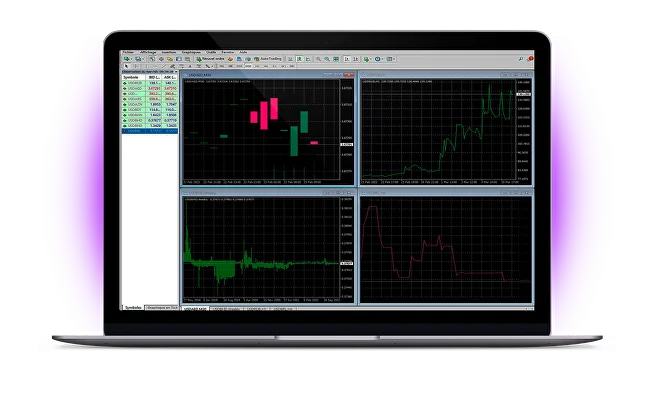Viewport: 655px width, 393px height.
Task: Toggle chart shift
Action: (356, 59)
